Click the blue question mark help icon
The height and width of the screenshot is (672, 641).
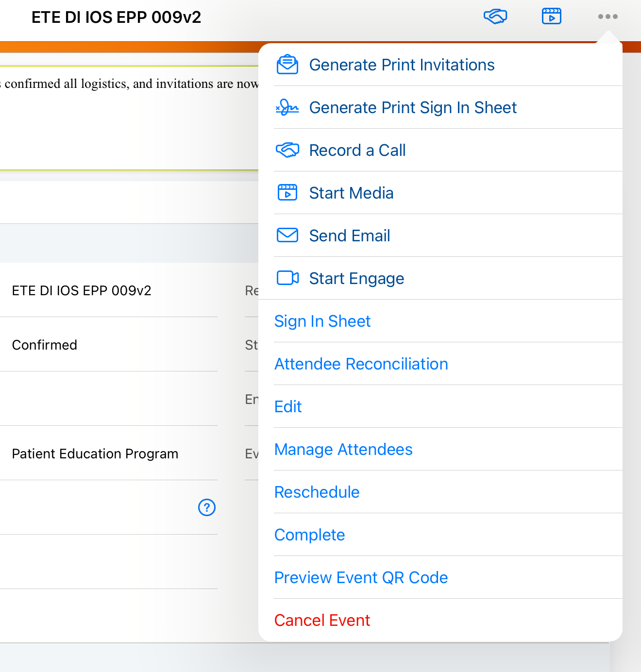pos(207,507)
